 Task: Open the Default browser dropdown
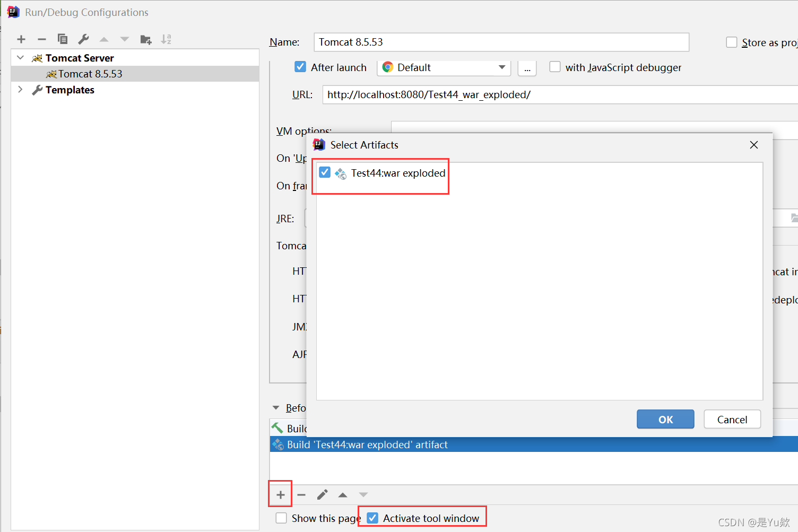tap(444, 67)
